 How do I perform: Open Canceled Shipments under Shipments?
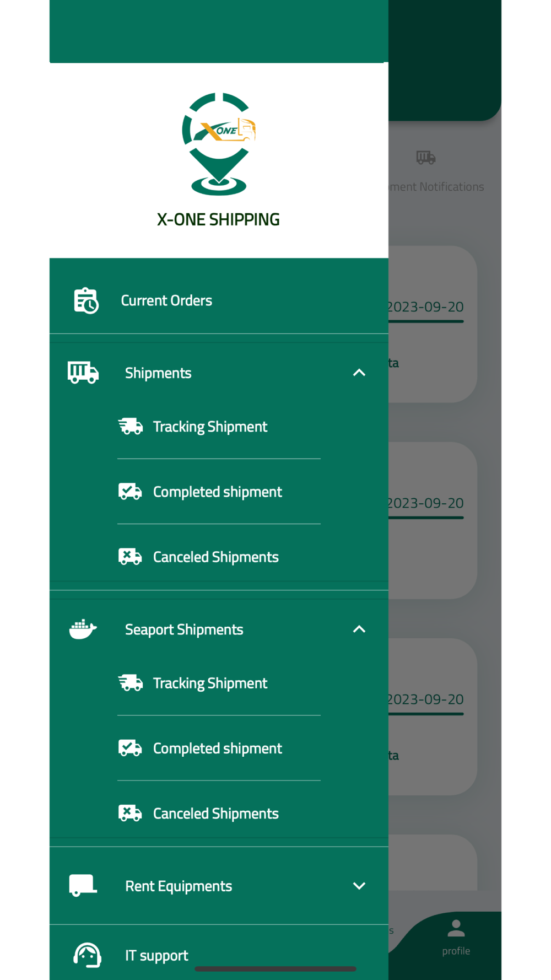(216, 557)
